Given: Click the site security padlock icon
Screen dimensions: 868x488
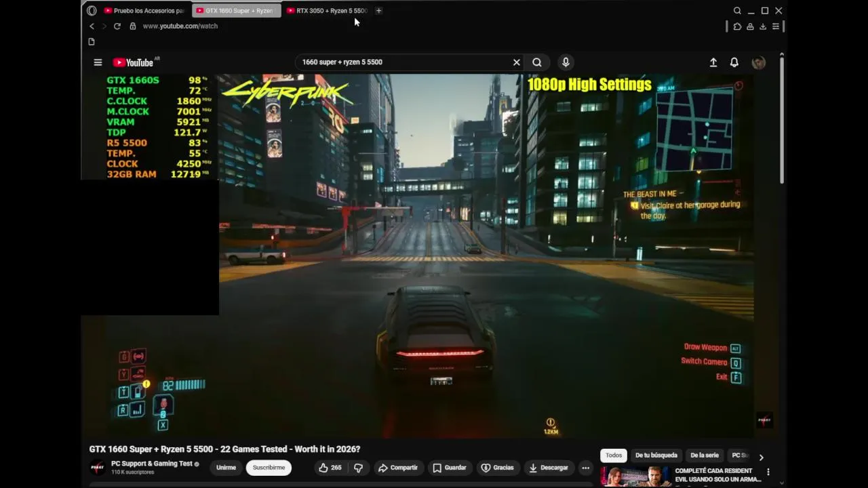Looking at the screenshot, I should 133,26.
